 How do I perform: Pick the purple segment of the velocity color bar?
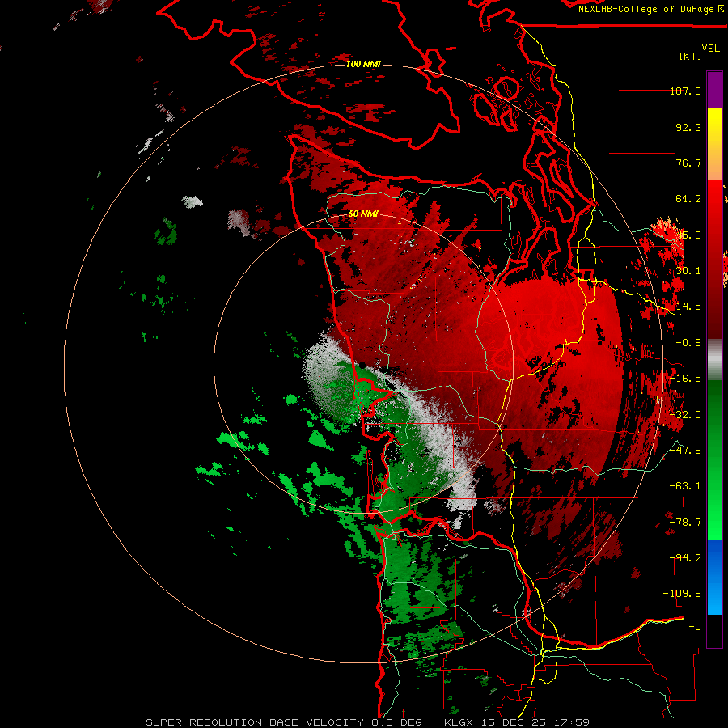(714, 90)
